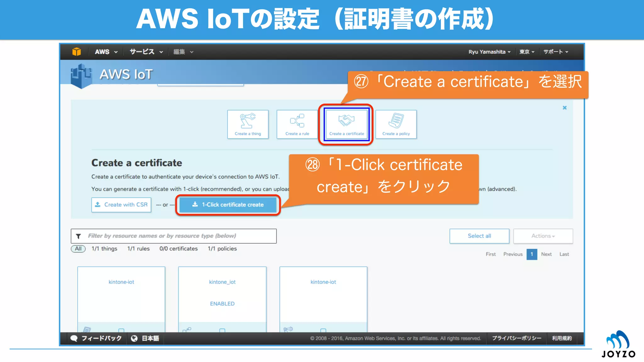Select the Create a thing tile

pos(248,124)
